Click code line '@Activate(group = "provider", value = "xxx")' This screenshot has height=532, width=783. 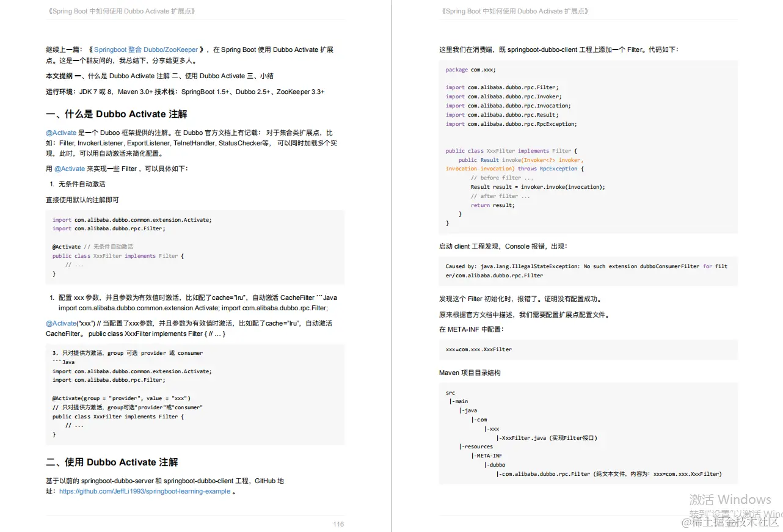click(x=122, y=398)
